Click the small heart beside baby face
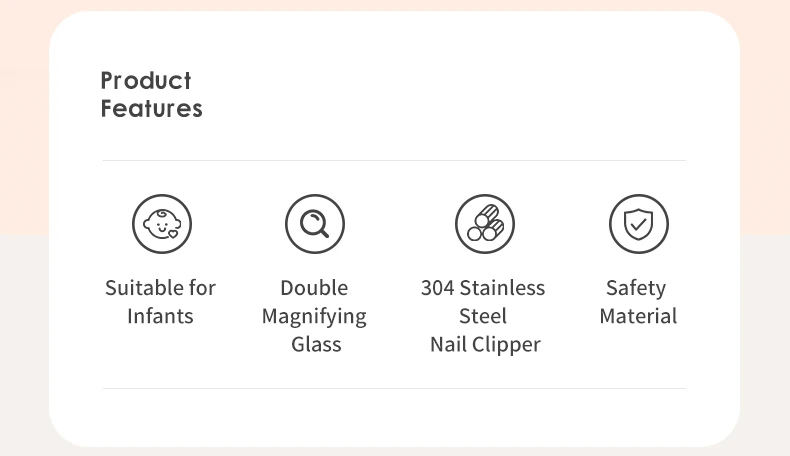The image size is (790, 456). click(x=173, y=234)
